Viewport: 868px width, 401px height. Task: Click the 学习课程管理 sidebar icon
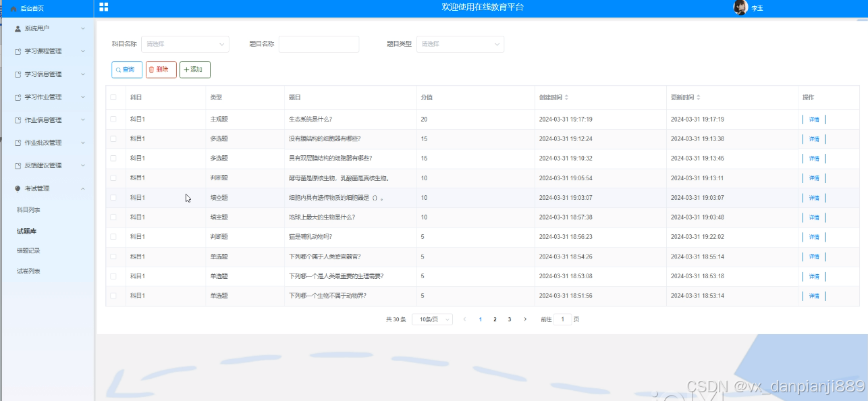[x=18, y=51]
